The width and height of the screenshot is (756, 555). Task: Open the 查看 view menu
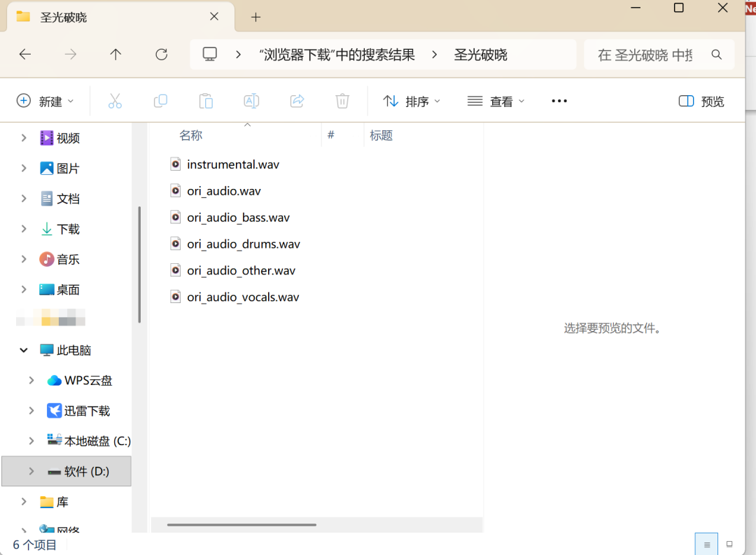[x=496, y=101]
